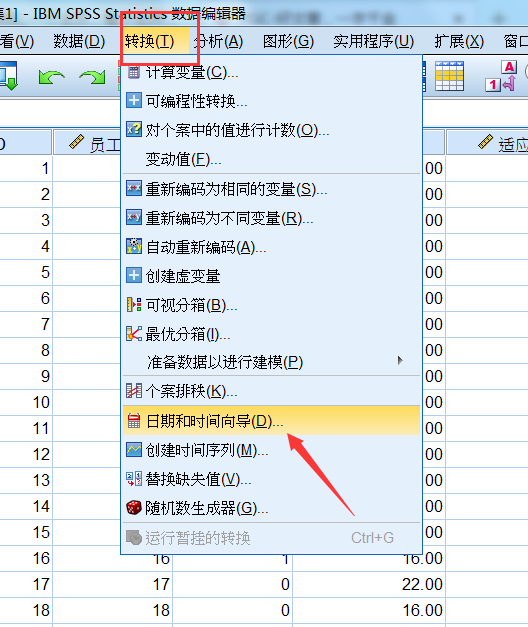Click the green undo arrow icon
This screenshot has height=627, width=528.
[x=52, y=77]
